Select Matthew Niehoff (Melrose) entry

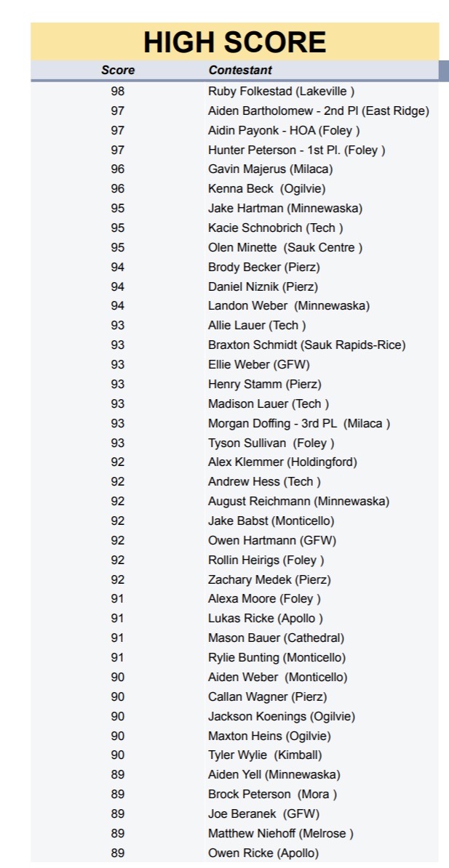281,833
